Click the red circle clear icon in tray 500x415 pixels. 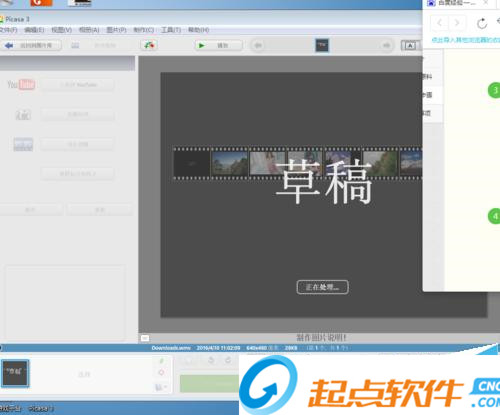click(161, 372)
